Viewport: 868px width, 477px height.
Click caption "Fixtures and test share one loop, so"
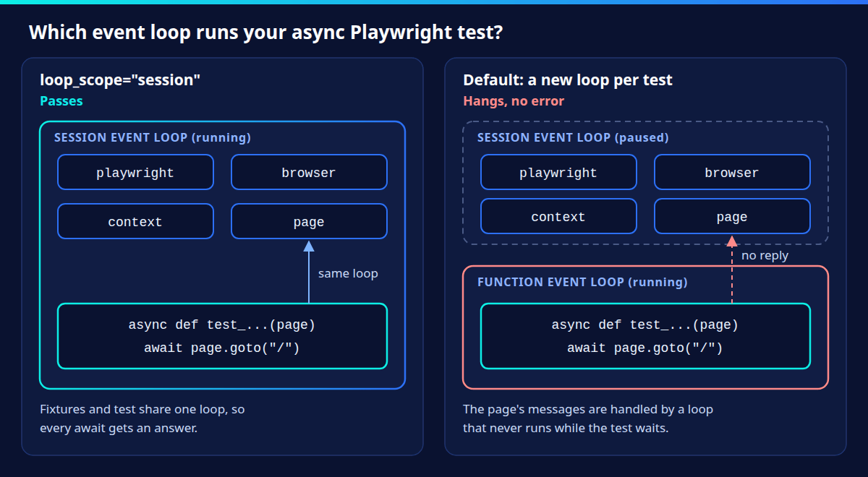142,410
